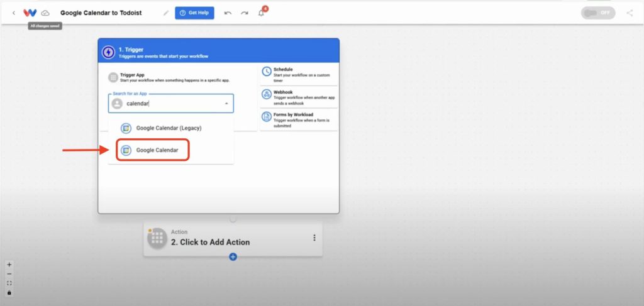644x306 pixels.
Task: Click the cloud save status icon
Action: [45, 13]
